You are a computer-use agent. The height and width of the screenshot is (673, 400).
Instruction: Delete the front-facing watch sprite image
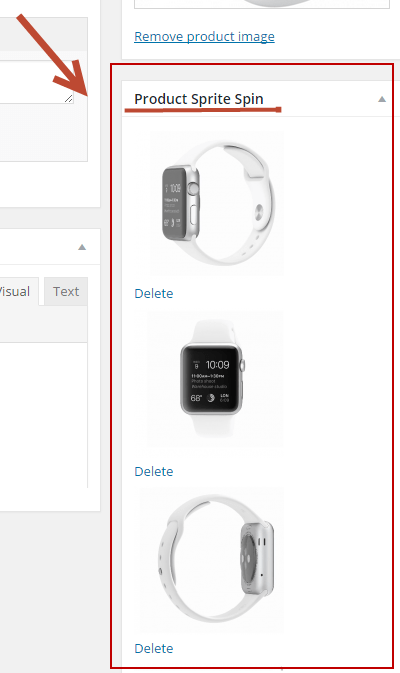click(154, 471)
